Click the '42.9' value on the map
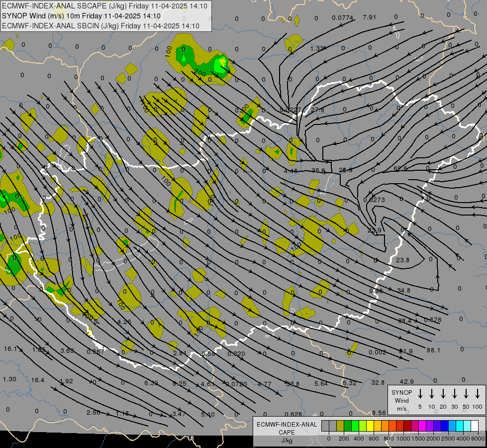The width and height of the screenshot is (487, 448). point(406,381)
